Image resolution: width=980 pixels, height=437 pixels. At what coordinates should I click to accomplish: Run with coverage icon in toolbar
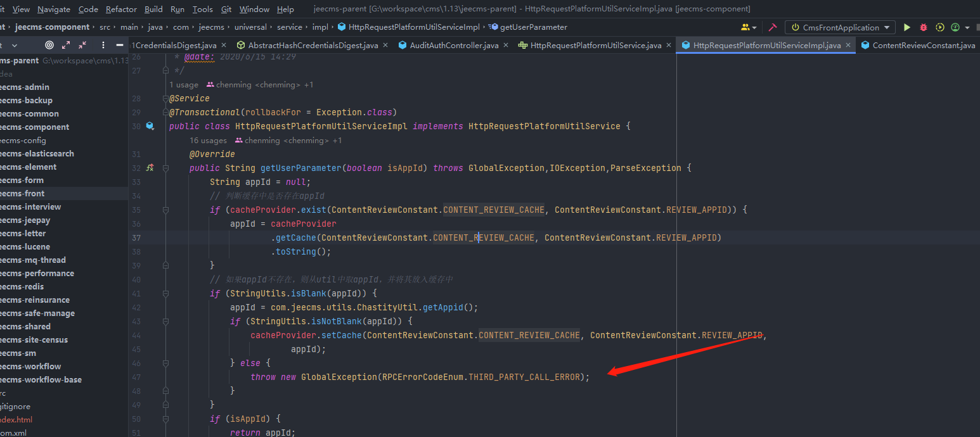(939, 27)
